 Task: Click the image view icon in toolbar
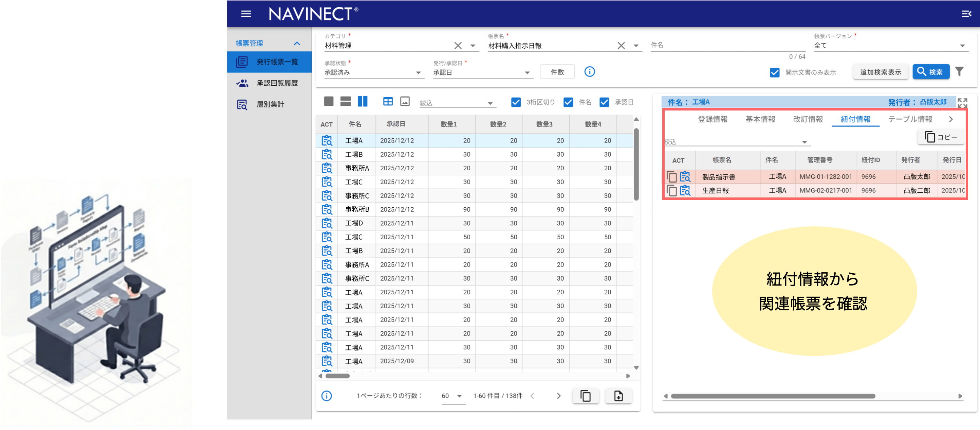(x=405, y=101)
